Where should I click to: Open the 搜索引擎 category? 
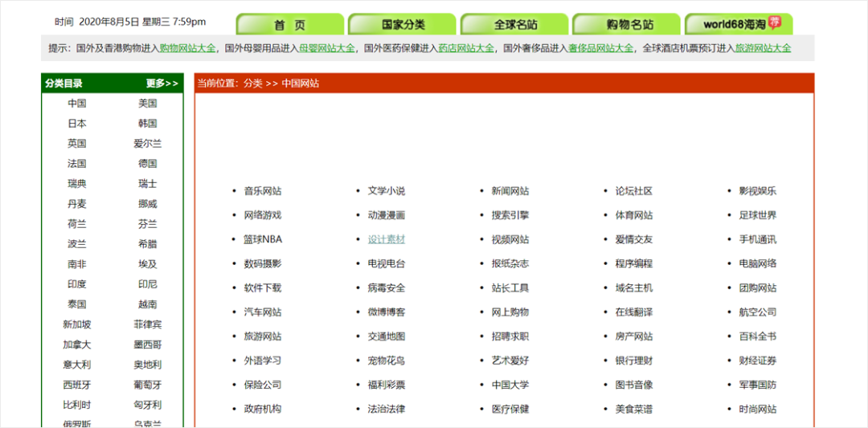point(510,215)
